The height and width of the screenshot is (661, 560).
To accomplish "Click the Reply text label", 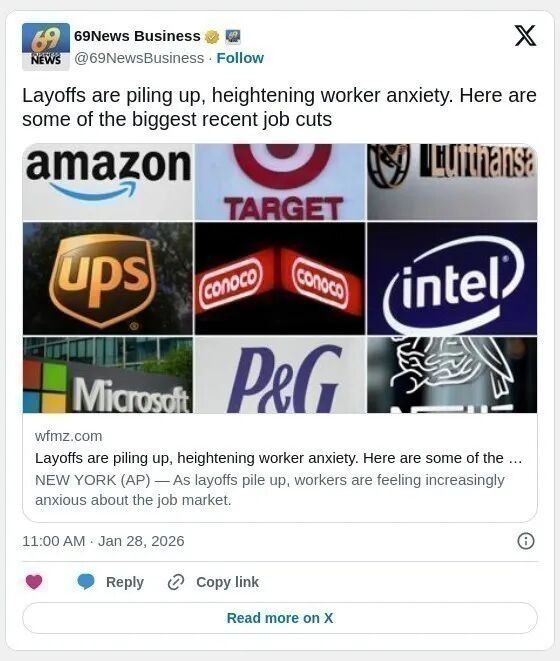I will pyautogui.click(x=125, y=582).
